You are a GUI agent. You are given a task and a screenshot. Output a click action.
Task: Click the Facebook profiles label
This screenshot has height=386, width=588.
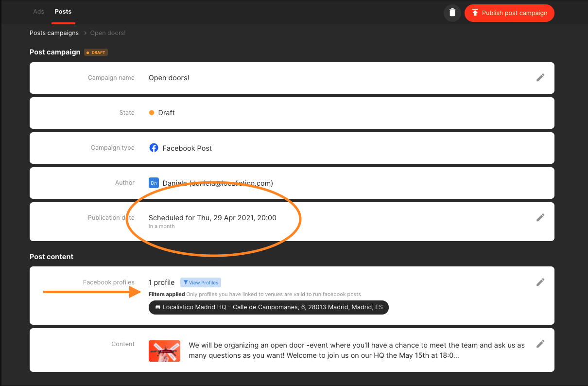click(x=109, y=282)
